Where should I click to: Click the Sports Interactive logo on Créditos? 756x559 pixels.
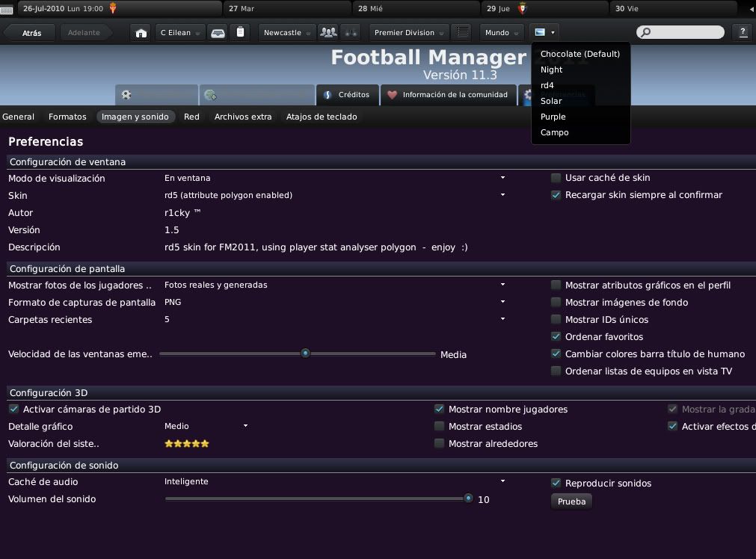328,95
